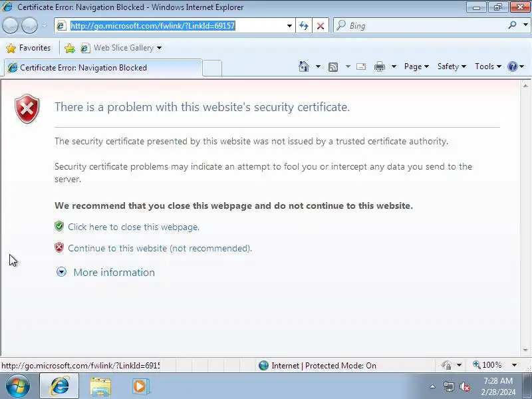Click the Stop loading red X icon
This screenshot has height=399, width=532.
coord(321,26)
